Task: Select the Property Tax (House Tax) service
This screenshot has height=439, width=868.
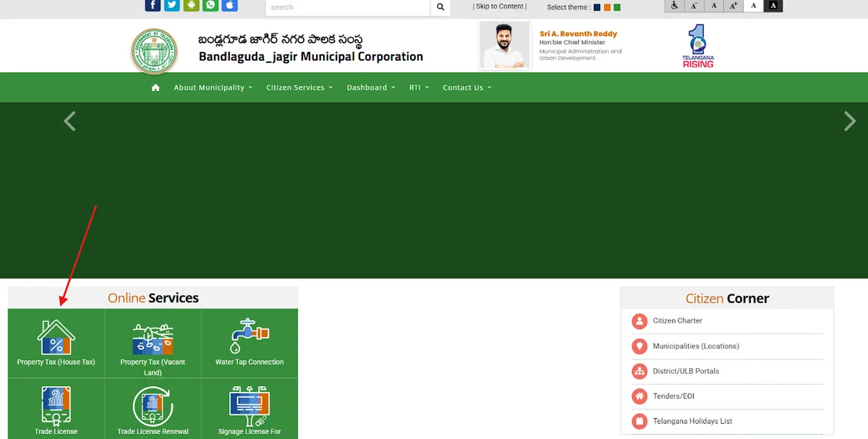Action: tap(56, 340)
